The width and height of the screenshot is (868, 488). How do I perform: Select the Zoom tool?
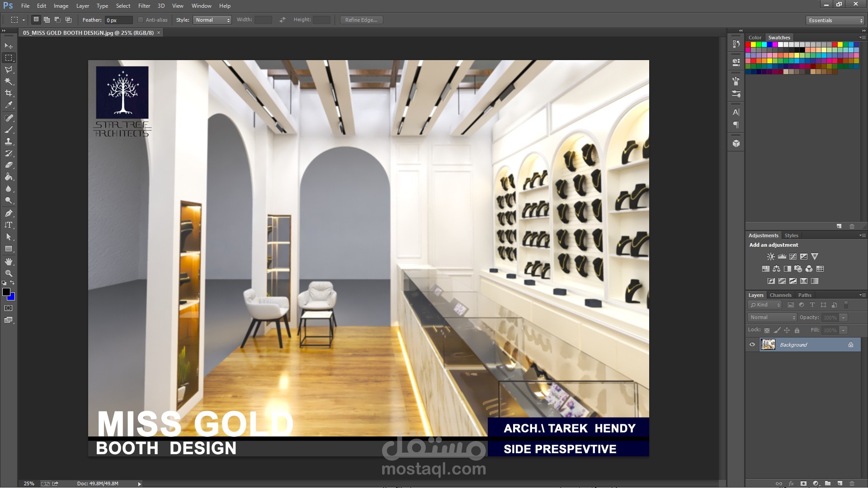(x=9, y=273)
